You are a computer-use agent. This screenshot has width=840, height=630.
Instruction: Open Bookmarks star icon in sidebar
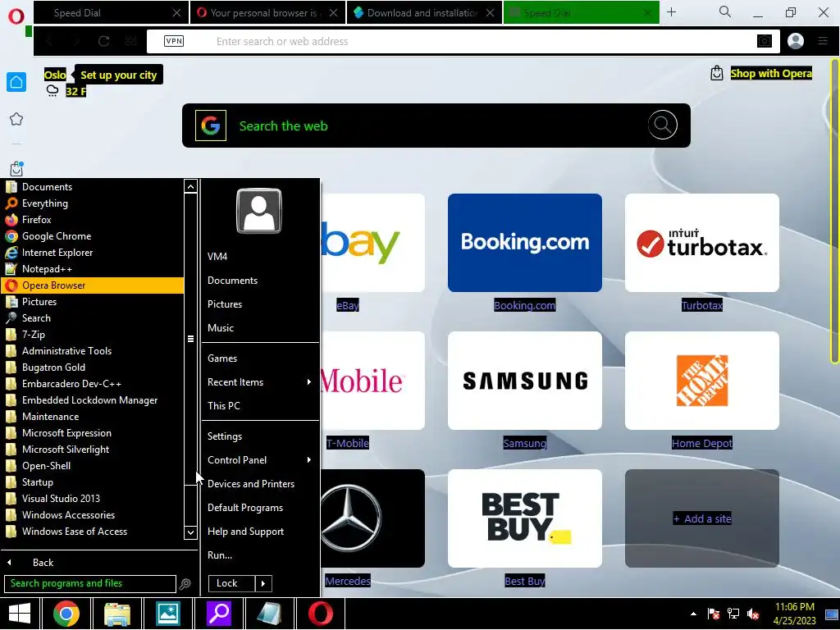(x=16, y=119)
